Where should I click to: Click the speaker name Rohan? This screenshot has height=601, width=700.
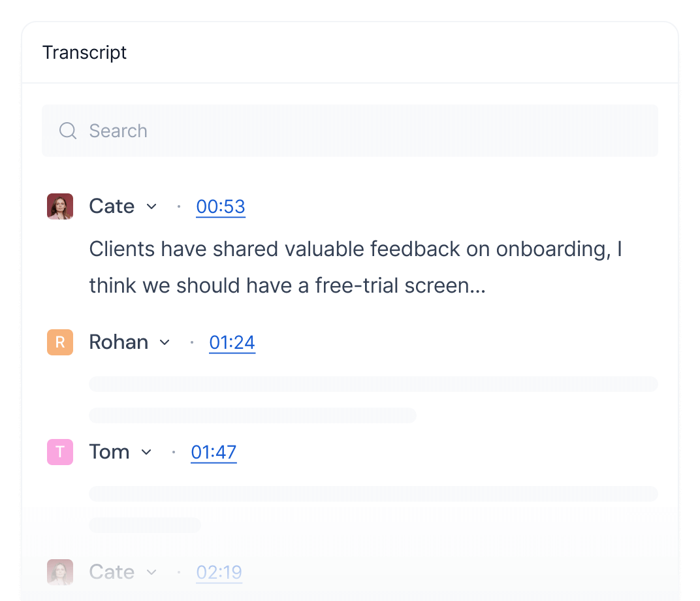(x=118, y=342)
